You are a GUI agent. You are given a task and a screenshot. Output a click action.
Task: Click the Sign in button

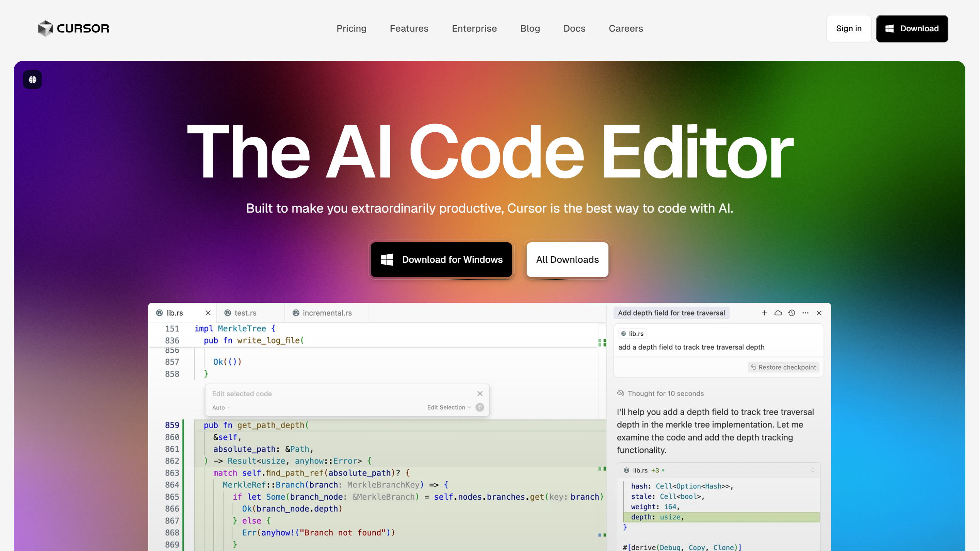[x=849, y=29]
